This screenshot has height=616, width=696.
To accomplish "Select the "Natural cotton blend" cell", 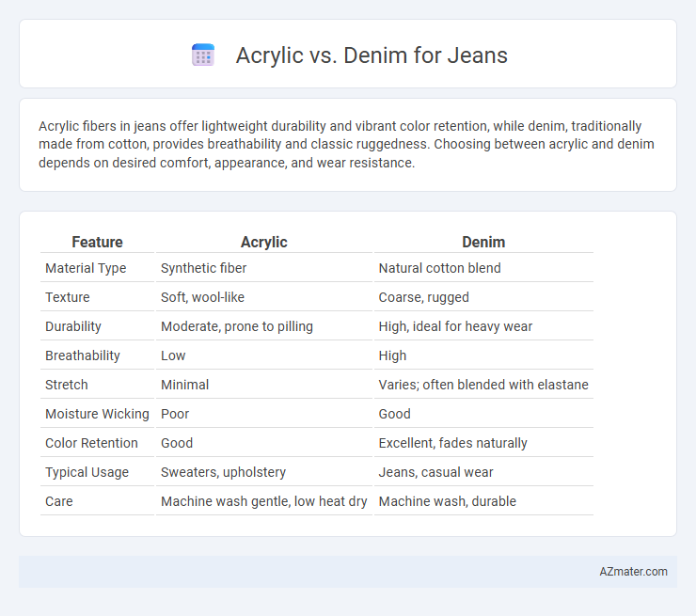I will pos(439,268).
